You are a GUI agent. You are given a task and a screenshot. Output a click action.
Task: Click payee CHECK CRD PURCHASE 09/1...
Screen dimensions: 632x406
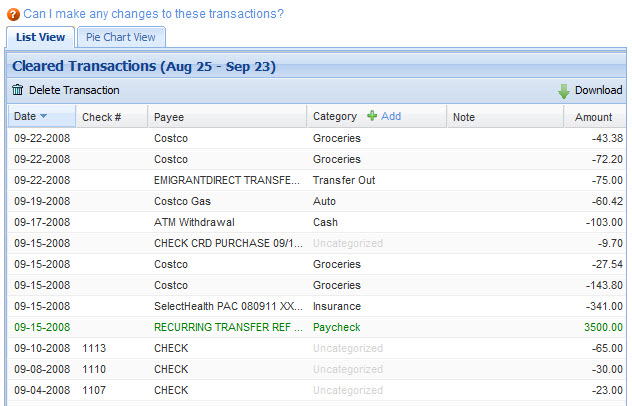(228, 243)
